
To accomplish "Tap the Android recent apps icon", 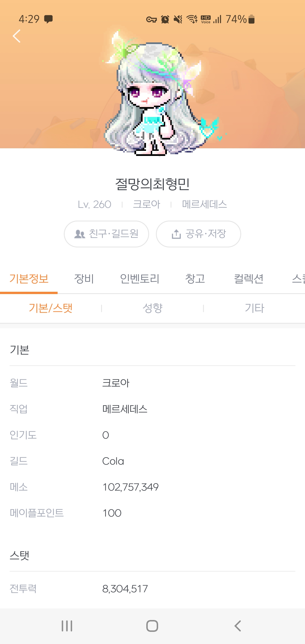I will pos(67,626).
